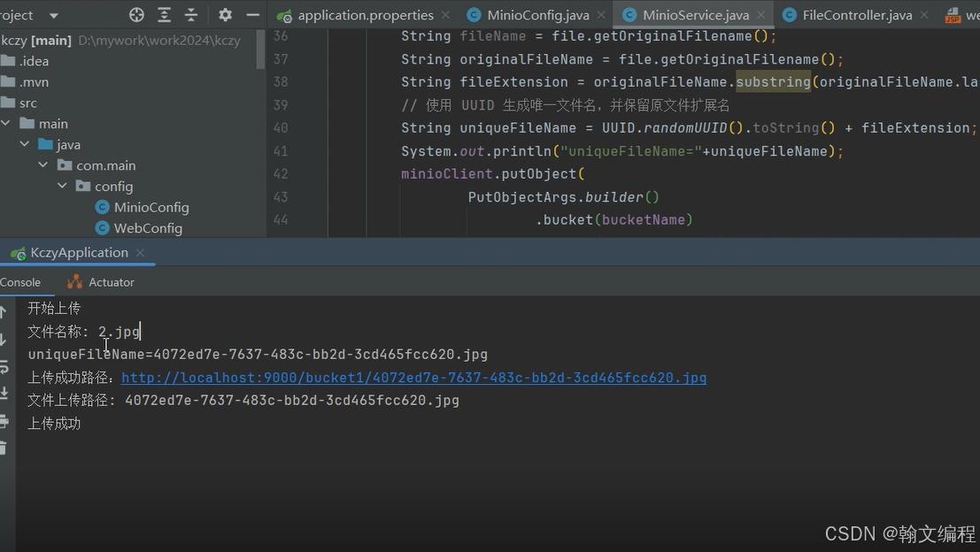
Task: Click the clear all trash icon in console
Action: point(4,448)
